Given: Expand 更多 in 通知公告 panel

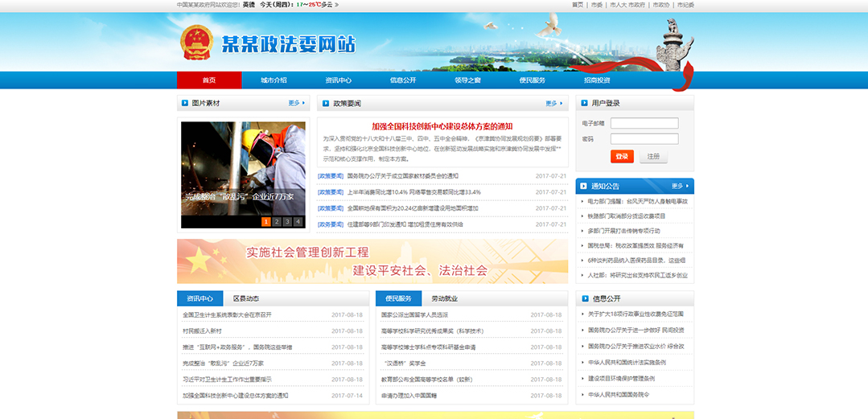Looking at the screenshot, I should pyautogui.click(x=680, y=186).
